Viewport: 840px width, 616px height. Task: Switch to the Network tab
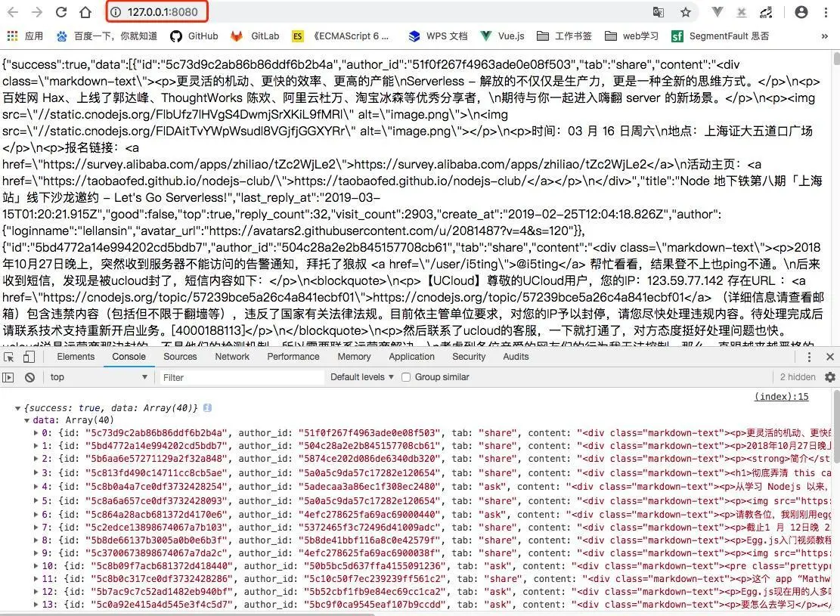coord(232,357)
